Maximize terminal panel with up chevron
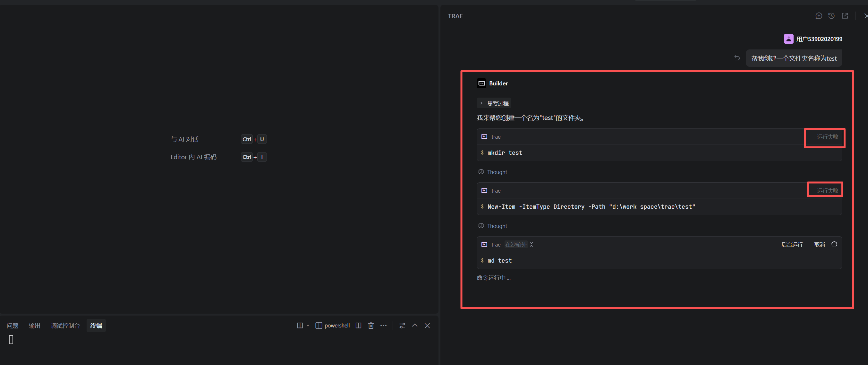The width and height of the screenshot is (868, 365). (414, 326)
